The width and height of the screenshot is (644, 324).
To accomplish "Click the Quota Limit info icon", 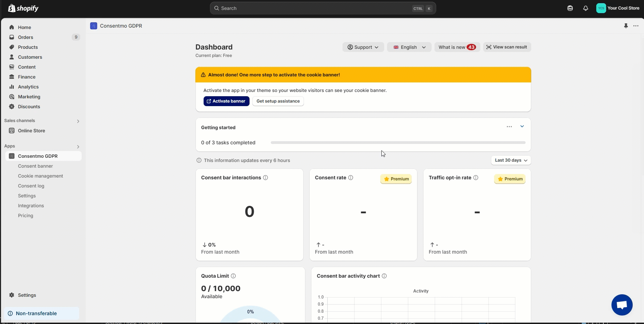I will (233, 276).
